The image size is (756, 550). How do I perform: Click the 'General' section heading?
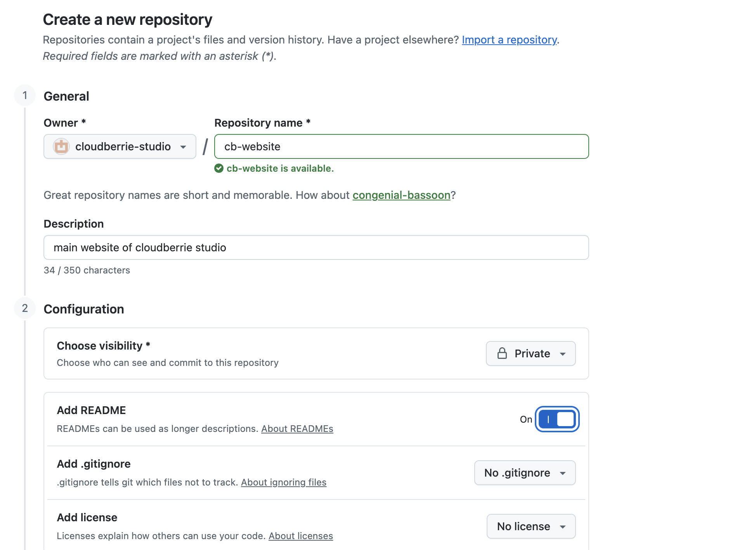(66, 96)
